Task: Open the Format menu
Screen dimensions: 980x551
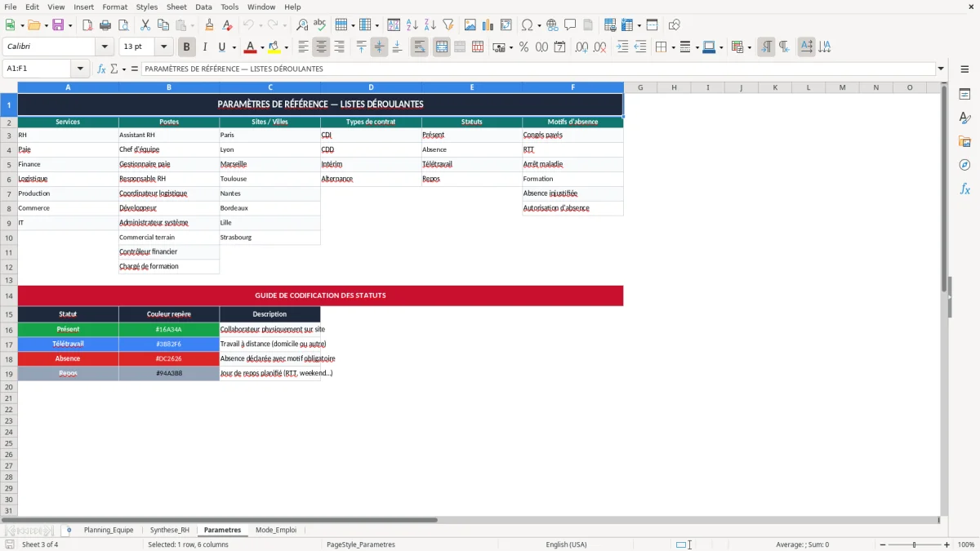Action: point(114,7)
